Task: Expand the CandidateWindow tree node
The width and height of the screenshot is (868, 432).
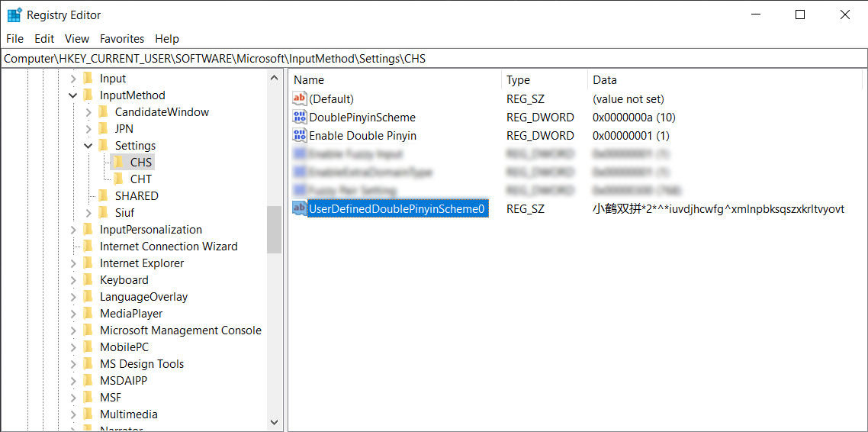Action: (x=88, y=112)
